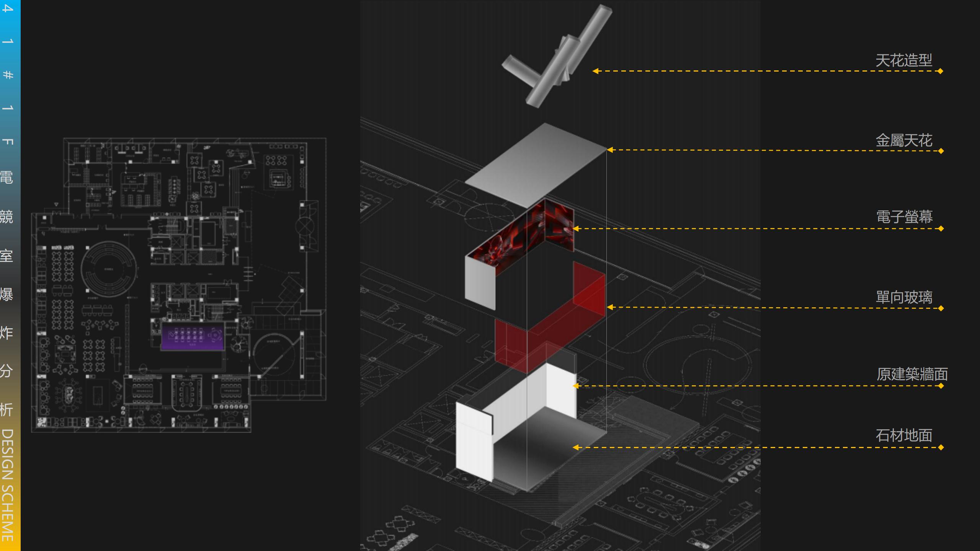Viewport: 980px width, 551px height.
Task: Click the 電子螢幕 label text
Action: [904, 217]
